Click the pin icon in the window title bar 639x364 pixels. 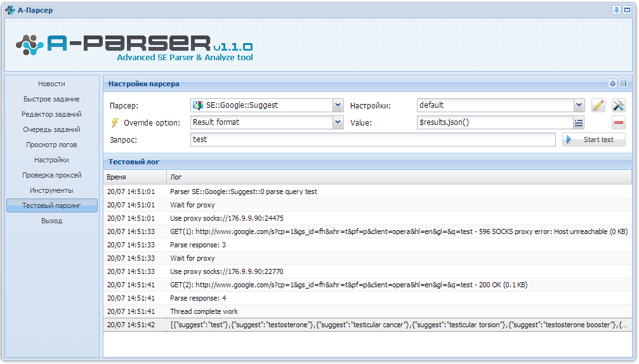[617, 10]
